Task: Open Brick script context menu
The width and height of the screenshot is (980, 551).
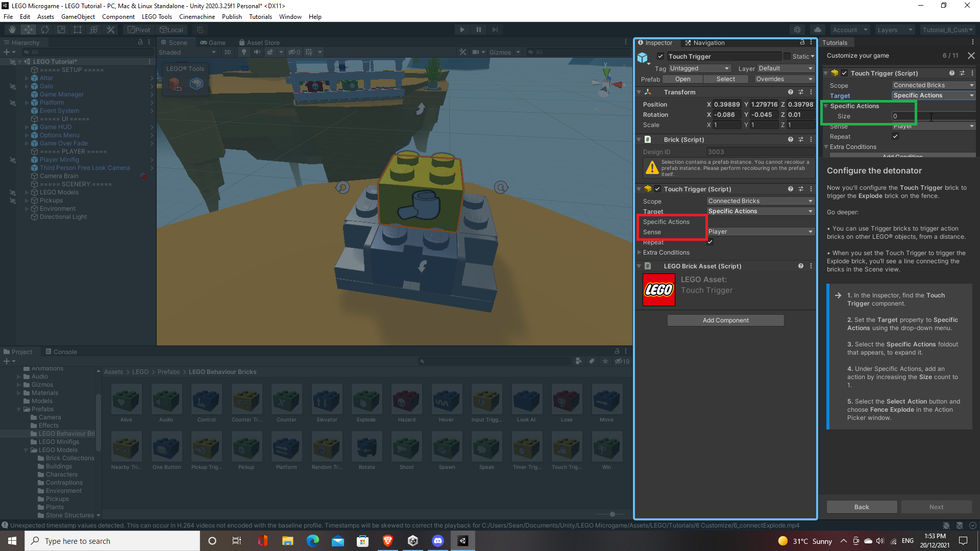Action: point(811,139)
